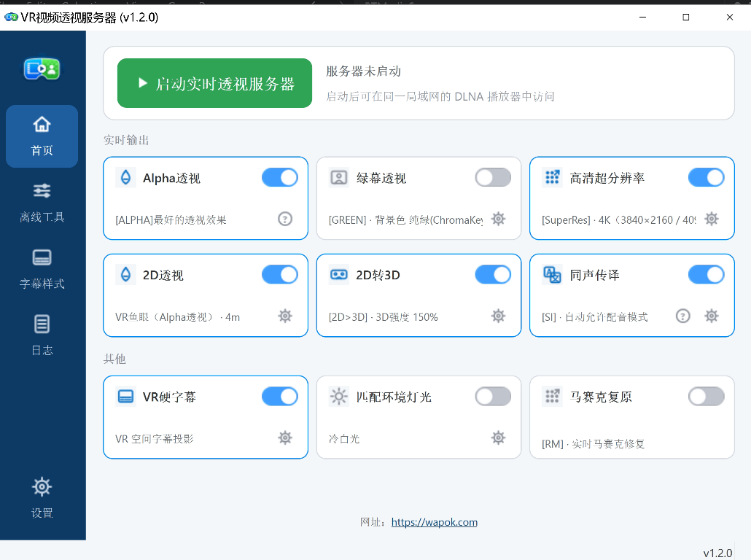The height and width of the screenshot is (560, 751).
Task: Close the VR视频透视服务器 window
Action: 729,17
